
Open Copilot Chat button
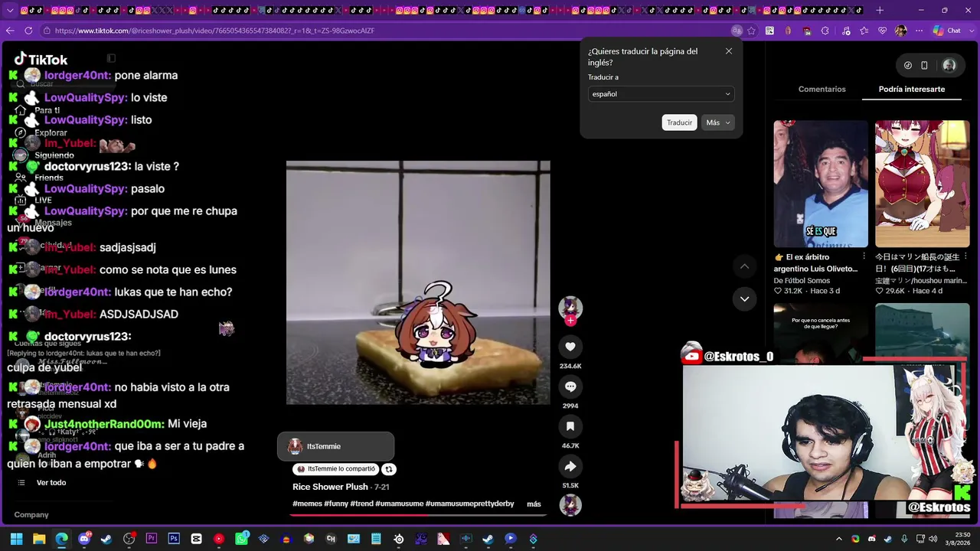pyautogui.click(x=946, y=31)
